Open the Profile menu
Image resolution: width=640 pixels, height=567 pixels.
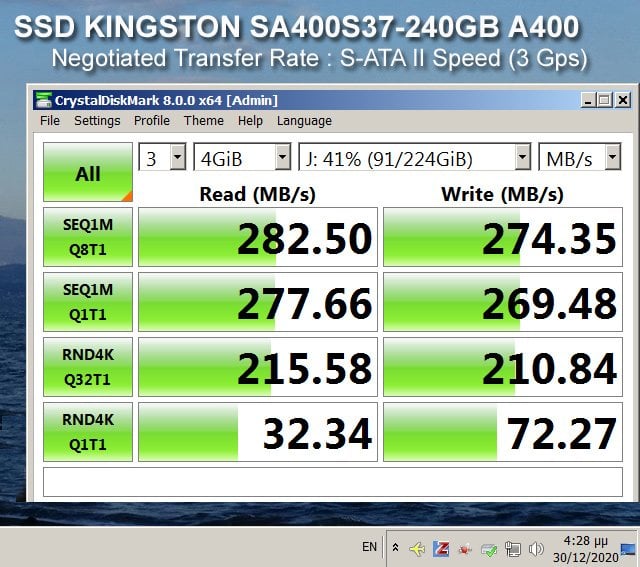click(152, 121)
